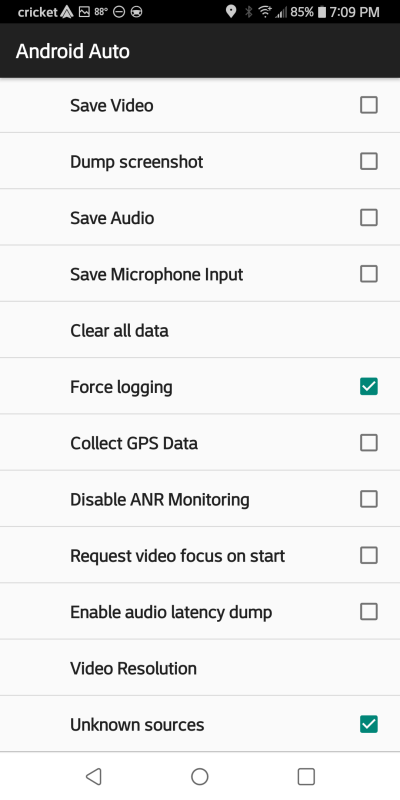Screen dimensions: 400x800
Task: Check the Dump screenshot box
Action: 369,161
